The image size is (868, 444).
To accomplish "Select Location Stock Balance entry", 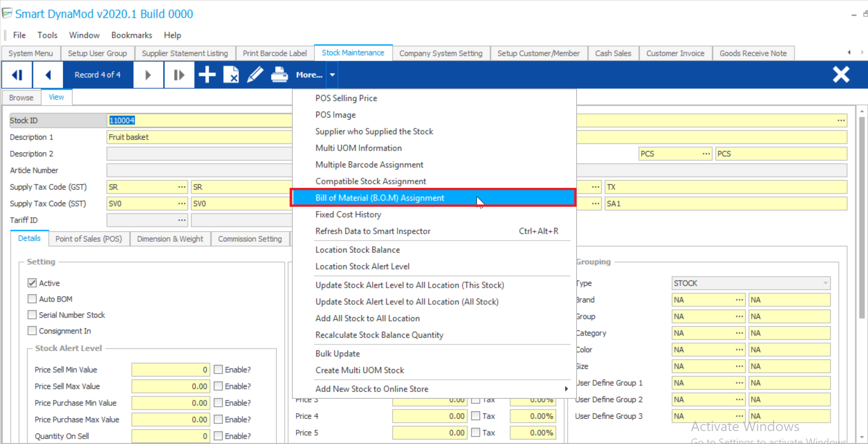I will [434, 250].
